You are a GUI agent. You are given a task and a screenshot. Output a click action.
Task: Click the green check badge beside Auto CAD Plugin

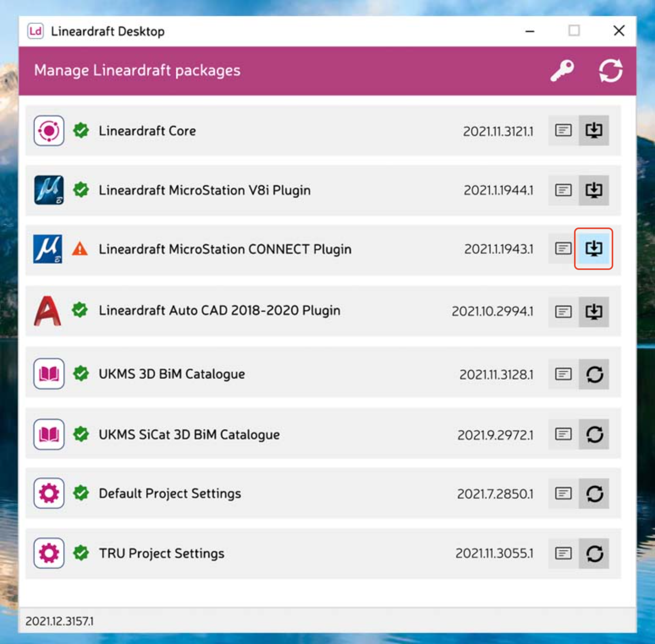click(x=80, y=310)
